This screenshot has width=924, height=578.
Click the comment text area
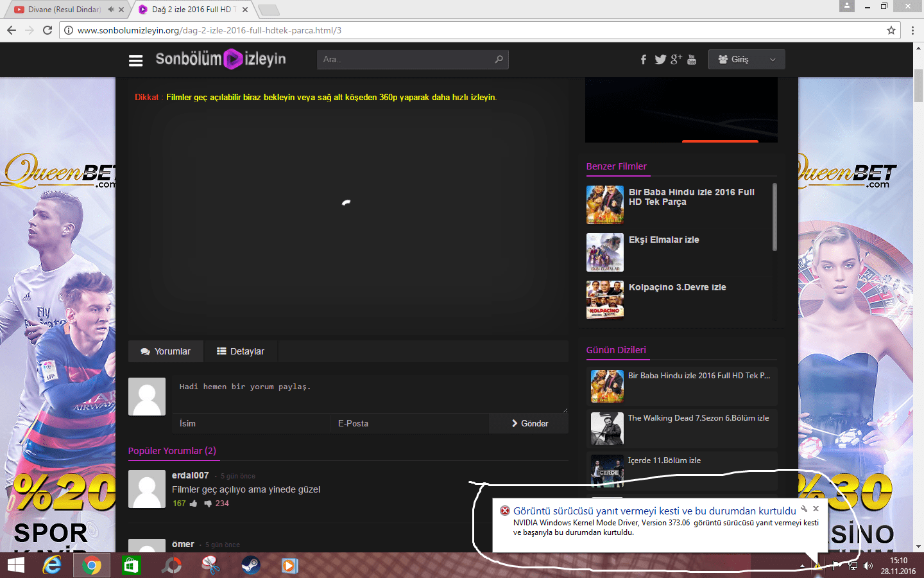pos(370,394)
